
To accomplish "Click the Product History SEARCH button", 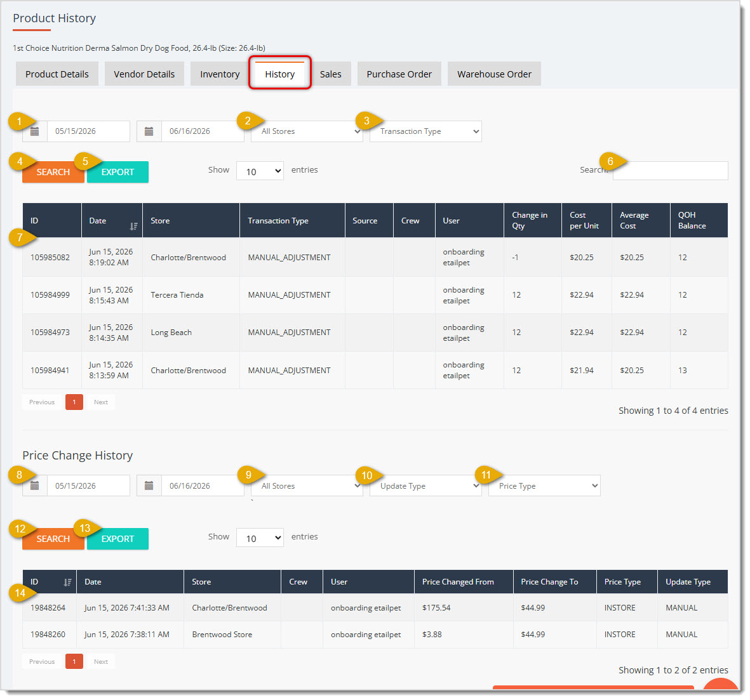I will tap(53, 172).
